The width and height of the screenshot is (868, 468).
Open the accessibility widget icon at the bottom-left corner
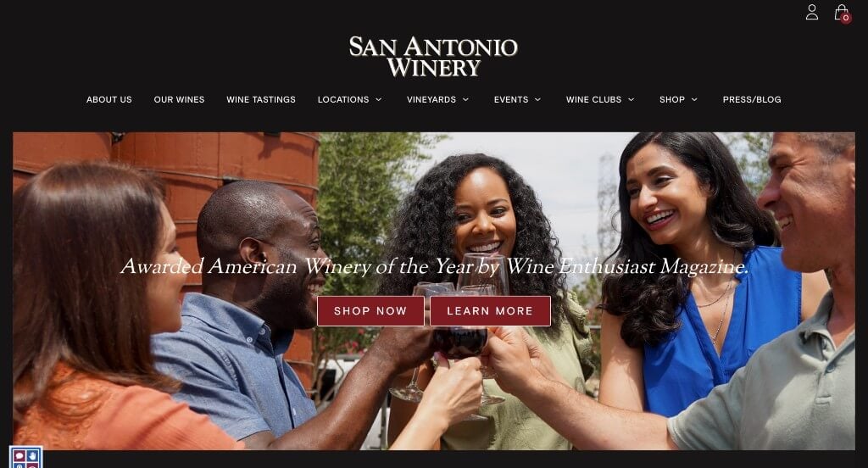click(25, 458)
